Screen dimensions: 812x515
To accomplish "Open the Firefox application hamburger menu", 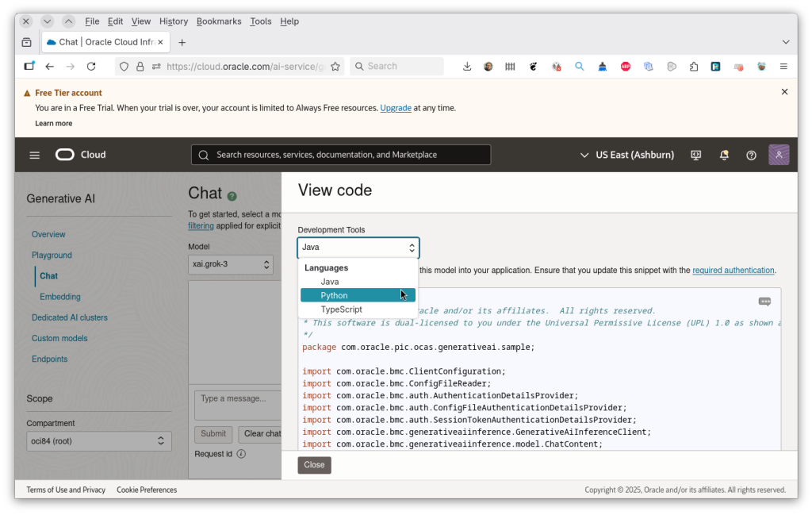I will coord(783,67).
